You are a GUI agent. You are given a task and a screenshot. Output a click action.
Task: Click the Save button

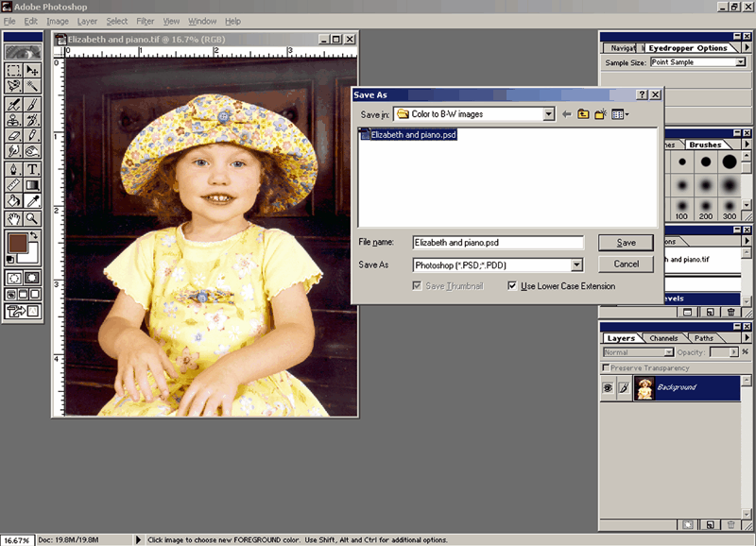(626, 243)
